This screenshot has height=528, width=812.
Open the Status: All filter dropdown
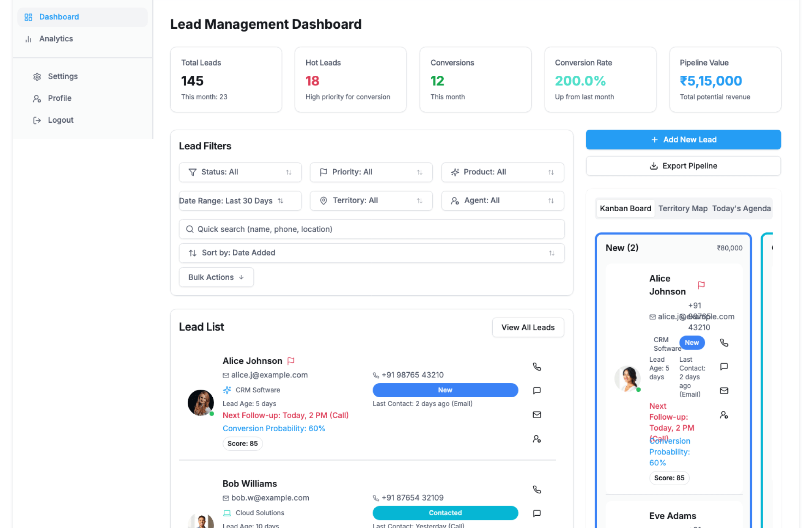(x=240, y=172)
